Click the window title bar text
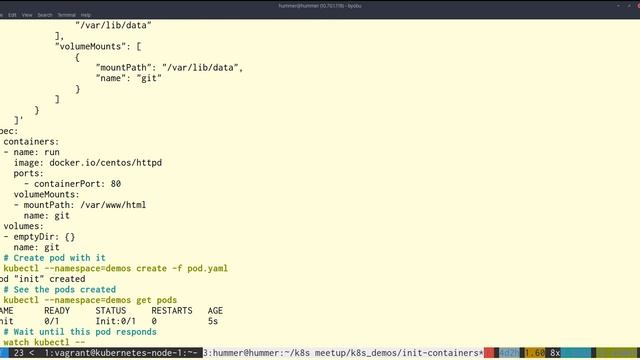 point(320,6)
